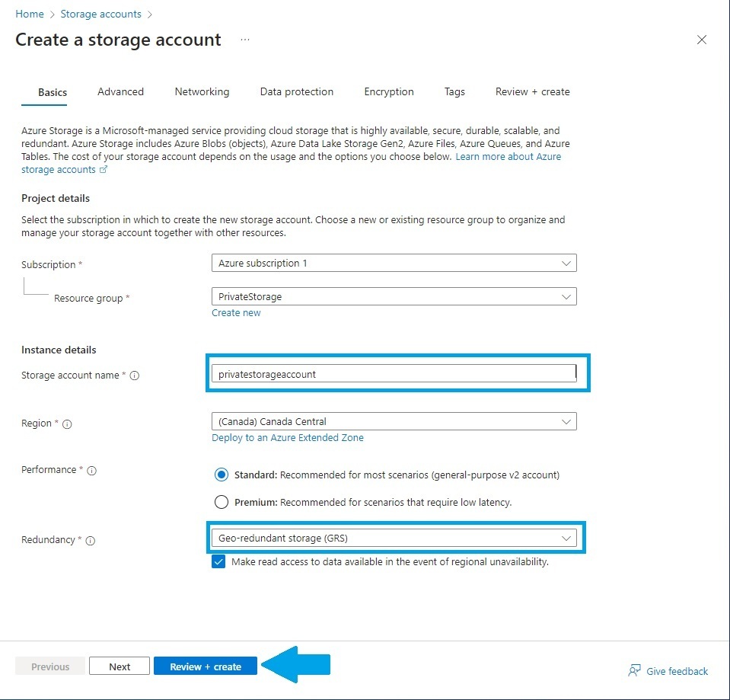Enable read access for regional unavailability
This screenshot has width=730, height=700.
click(x=218, y=561)
